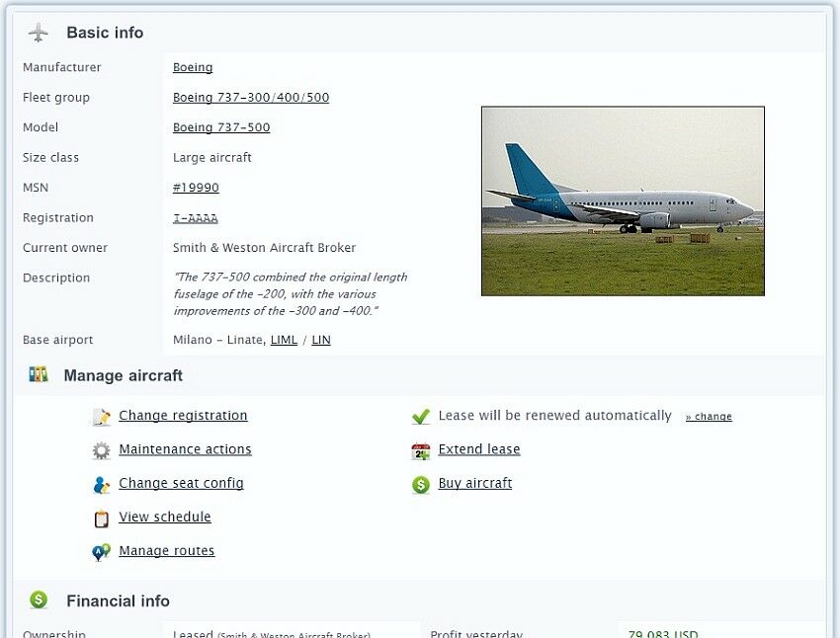Open MSN #19990 link
This screenshot has width=840, height=638.
click(x=196, y=188)
